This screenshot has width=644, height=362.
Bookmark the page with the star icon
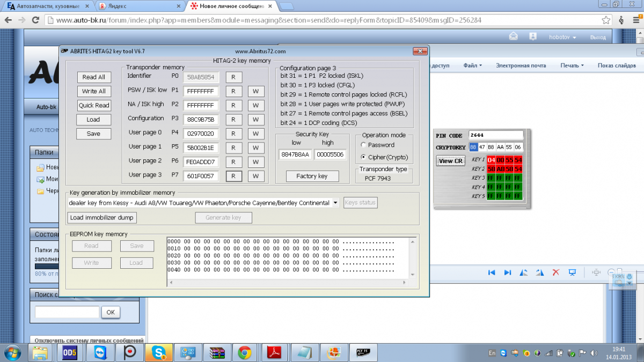click(606, 20)
